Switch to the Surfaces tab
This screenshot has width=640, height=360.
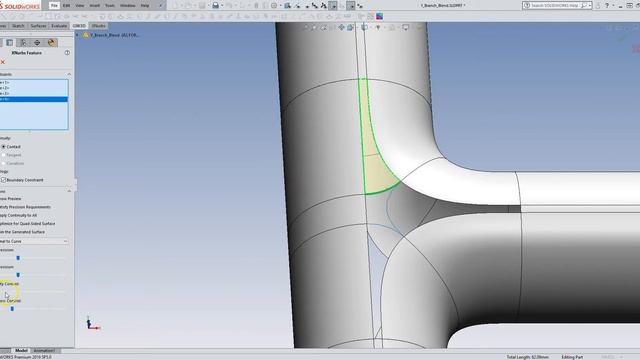tap(38, 26)
